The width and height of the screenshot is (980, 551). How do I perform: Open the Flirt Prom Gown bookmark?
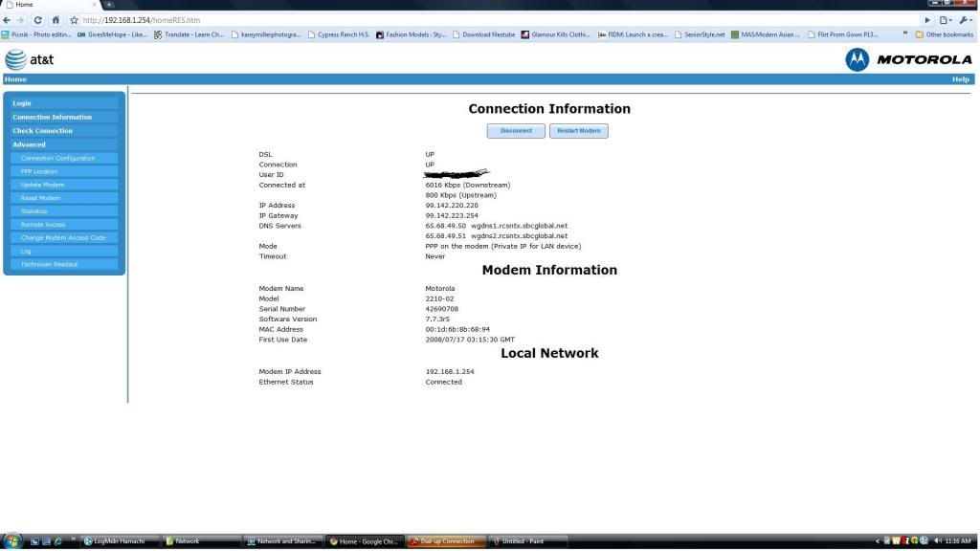[x=843, y=35]
